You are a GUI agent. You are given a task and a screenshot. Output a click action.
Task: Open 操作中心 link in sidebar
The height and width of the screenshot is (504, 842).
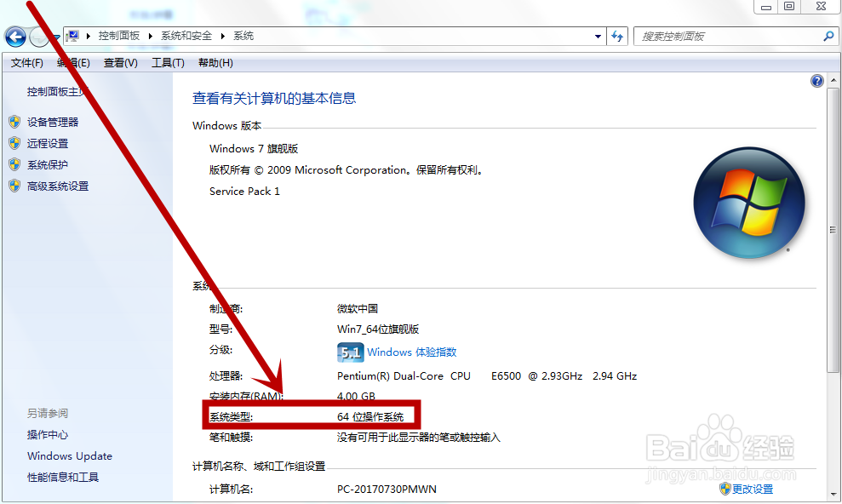[x=48, y=435]
